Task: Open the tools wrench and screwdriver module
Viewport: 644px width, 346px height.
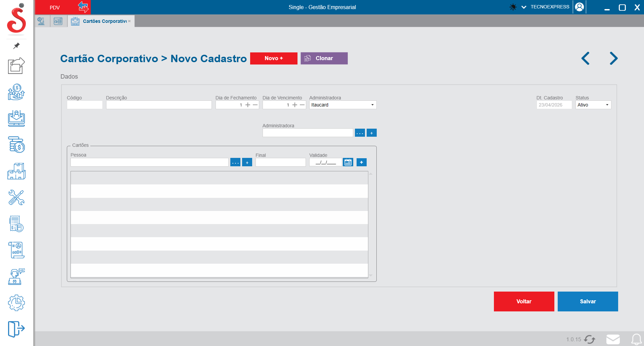Action: pos(16,198)
